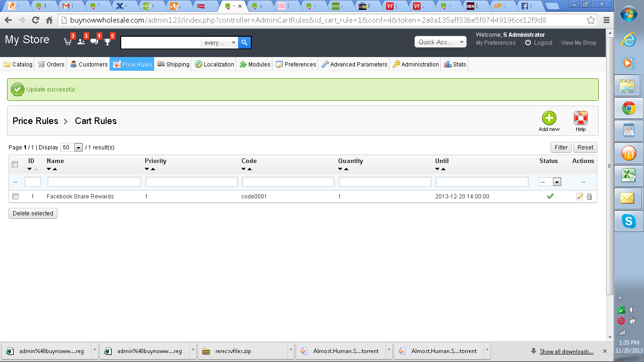The height and width of the screenshot is (362, 644).
Task: Sort Name column descending arrow
Action: click(x=49, y=169)
